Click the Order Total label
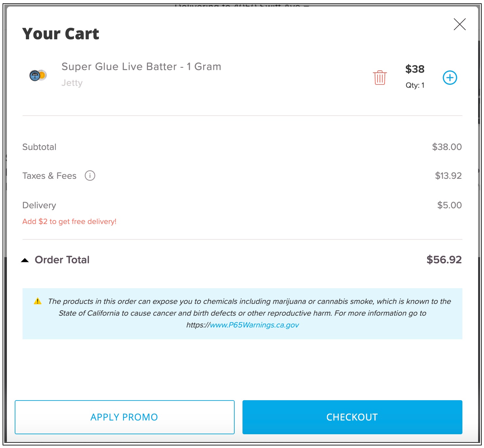The image size is (484, 448). [62, 260]
